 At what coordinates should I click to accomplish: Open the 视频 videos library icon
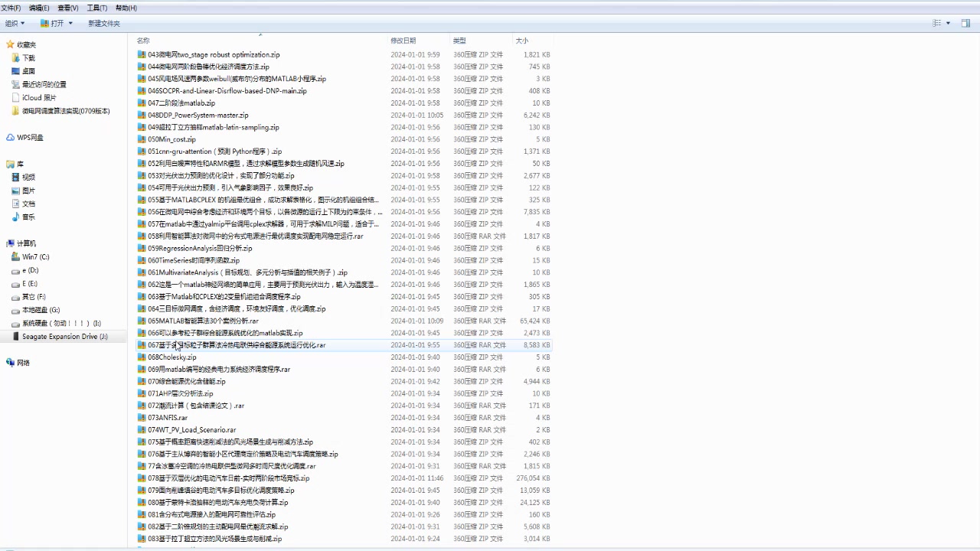16,177
